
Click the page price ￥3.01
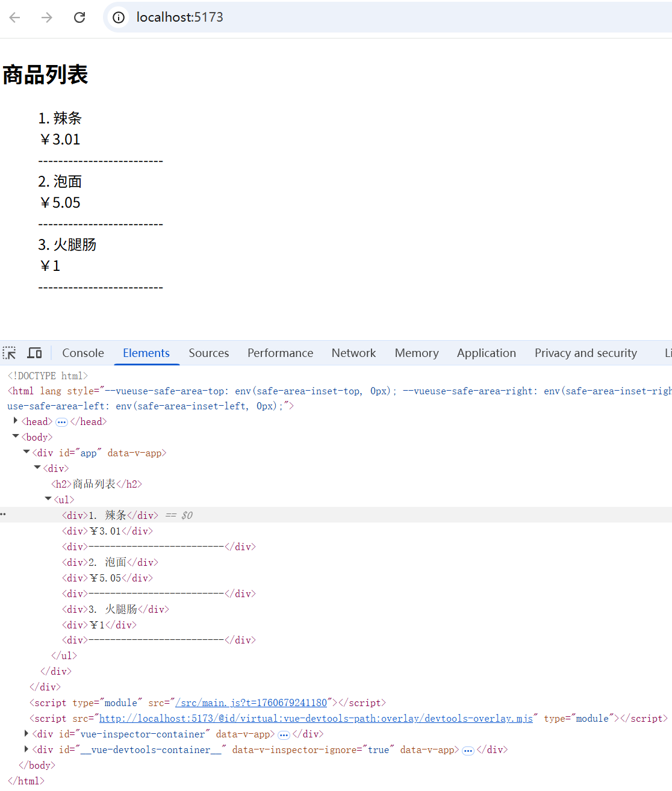(60, 140)
